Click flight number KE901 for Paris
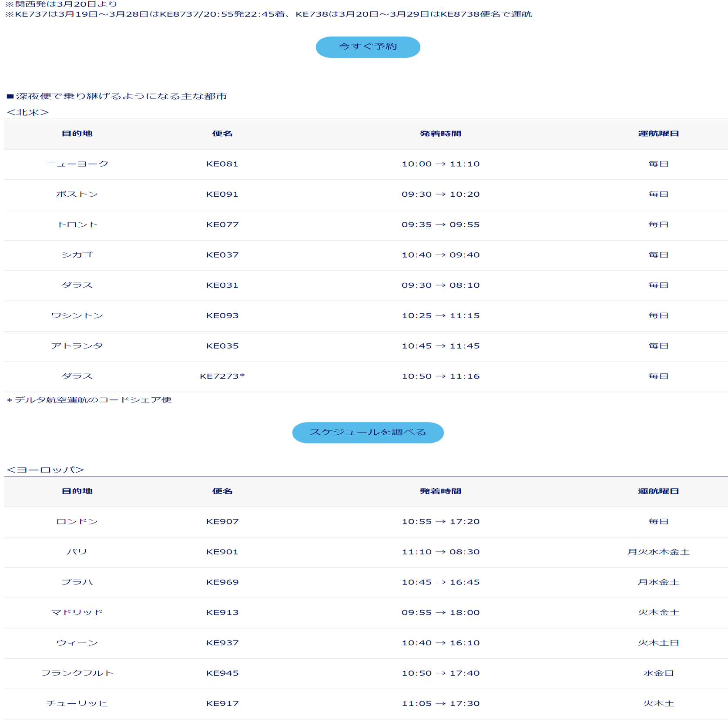This screenshot has height=728, width=728. (x=222, y=552)
